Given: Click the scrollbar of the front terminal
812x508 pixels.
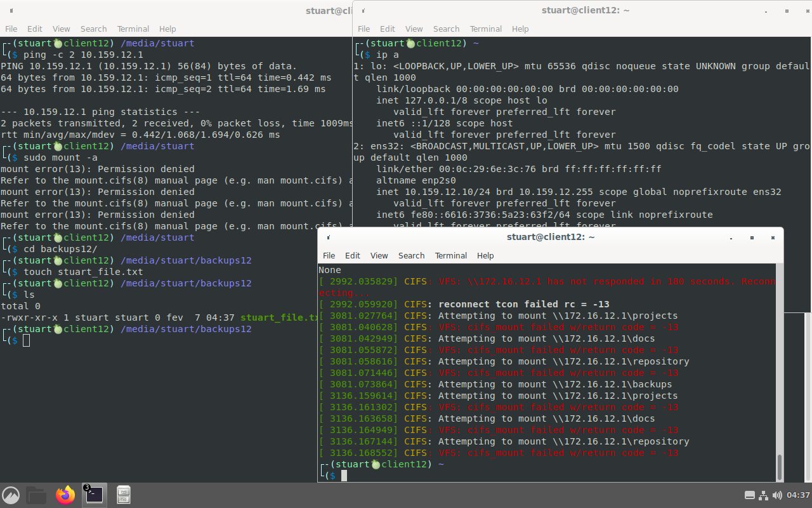Looking at the screenshot, I should 780,467.
